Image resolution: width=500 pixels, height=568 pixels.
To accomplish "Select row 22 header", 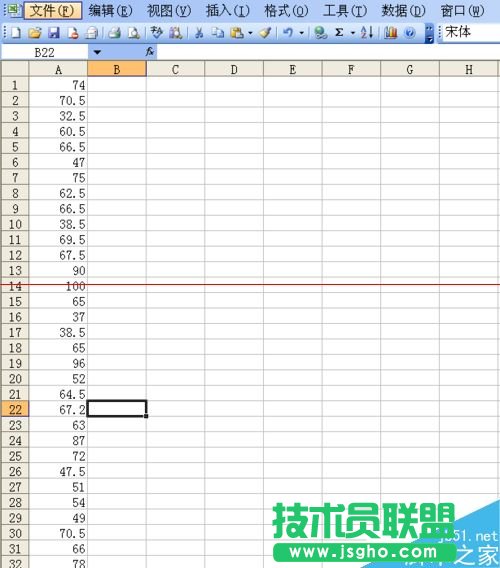I will (x=15, y=409).
